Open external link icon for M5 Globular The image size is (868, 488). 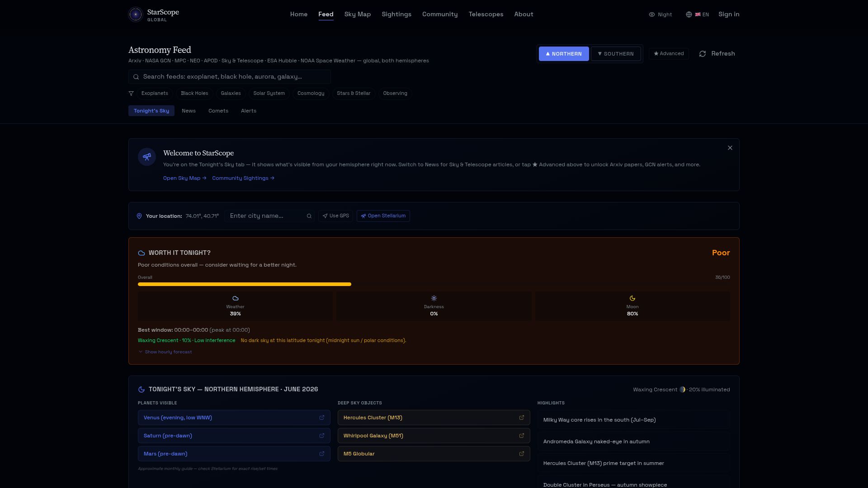coord(522,454)
